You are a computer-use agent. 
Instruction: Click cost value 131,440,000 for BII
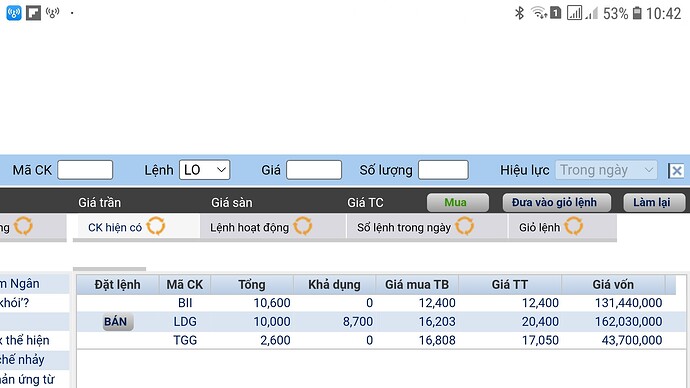[628, 303]
